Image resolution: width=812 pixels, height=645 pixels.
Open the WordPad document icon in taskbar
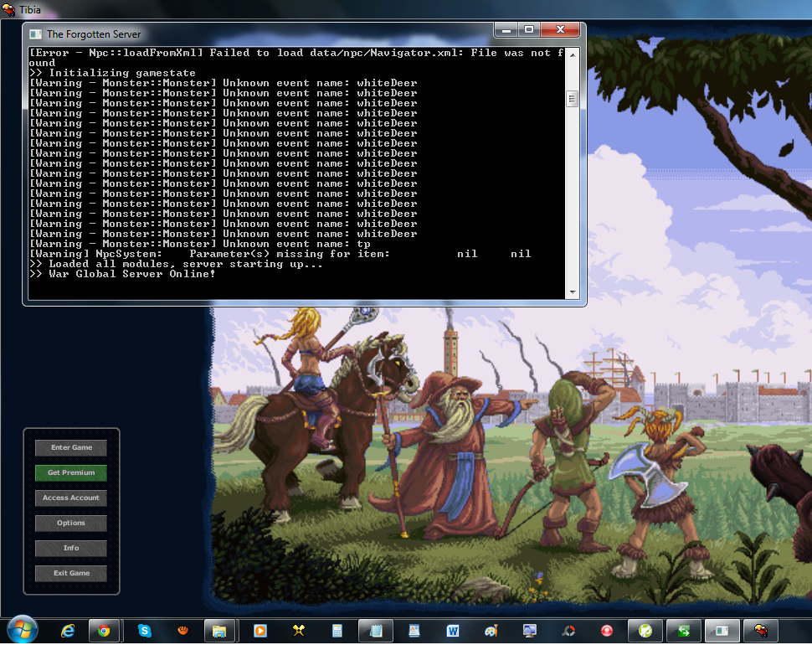414,631
